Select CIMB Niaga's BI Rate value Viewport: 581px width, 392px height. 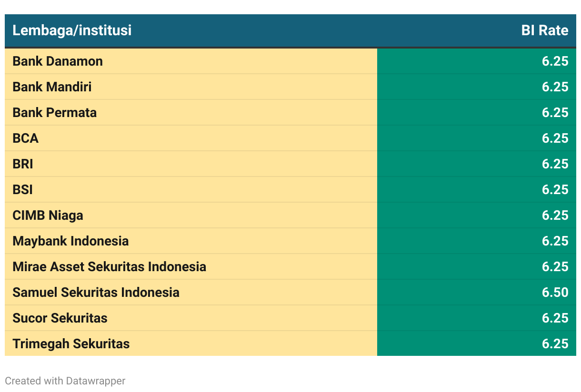click(x=555, y=216)
